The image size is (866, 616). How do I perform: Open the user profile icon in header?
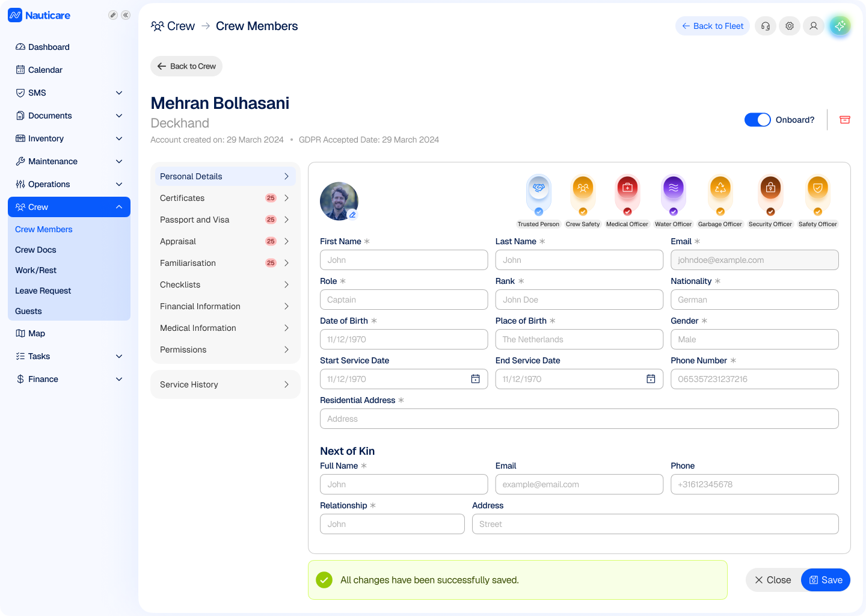click(814, 26)
